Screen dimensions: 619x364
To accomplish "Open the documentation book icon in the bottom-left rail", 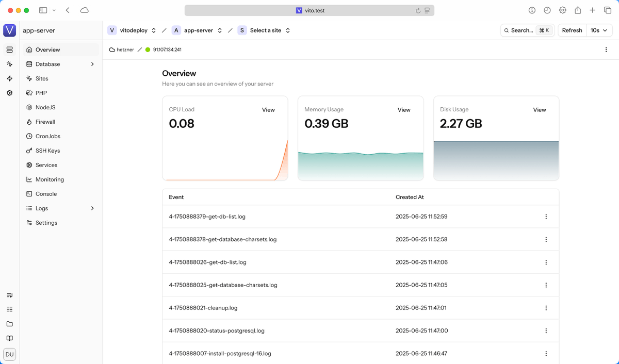I will 9,338.
